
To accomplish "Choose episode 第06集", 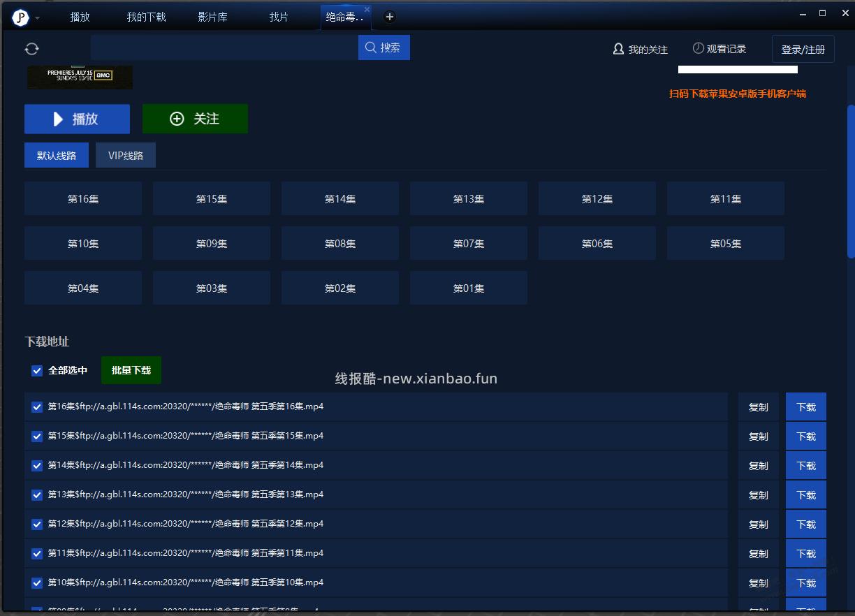I will coord(597,244).
